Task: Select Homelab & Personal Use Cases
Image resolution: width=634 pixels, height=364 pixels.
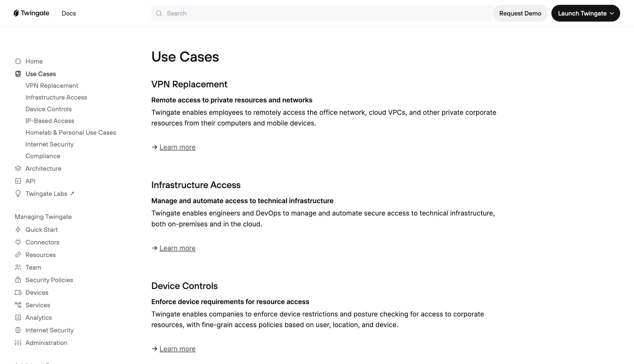Action: click(x=71, y=133)
